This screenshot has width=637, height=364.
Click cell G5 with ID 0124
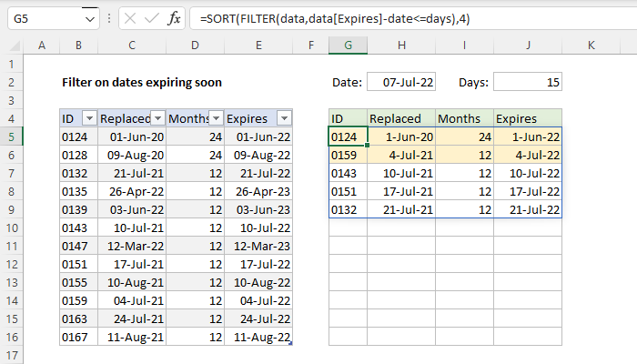coord(348,136)
